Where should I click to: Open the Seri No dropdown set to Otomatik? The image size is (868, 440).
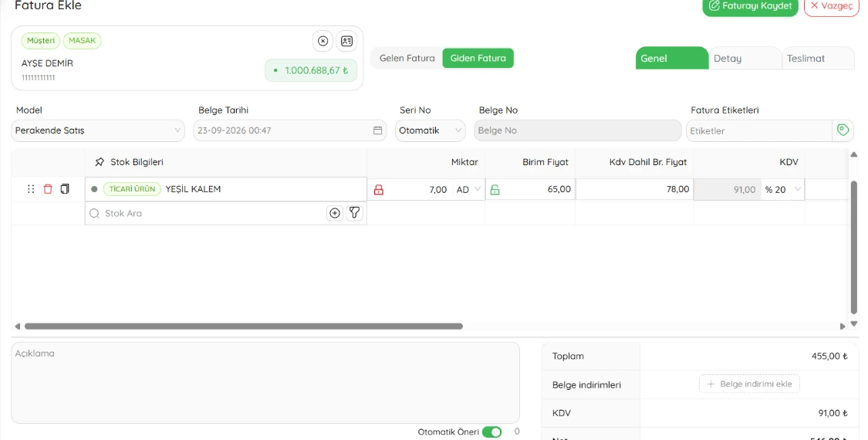tap(430, 130)
